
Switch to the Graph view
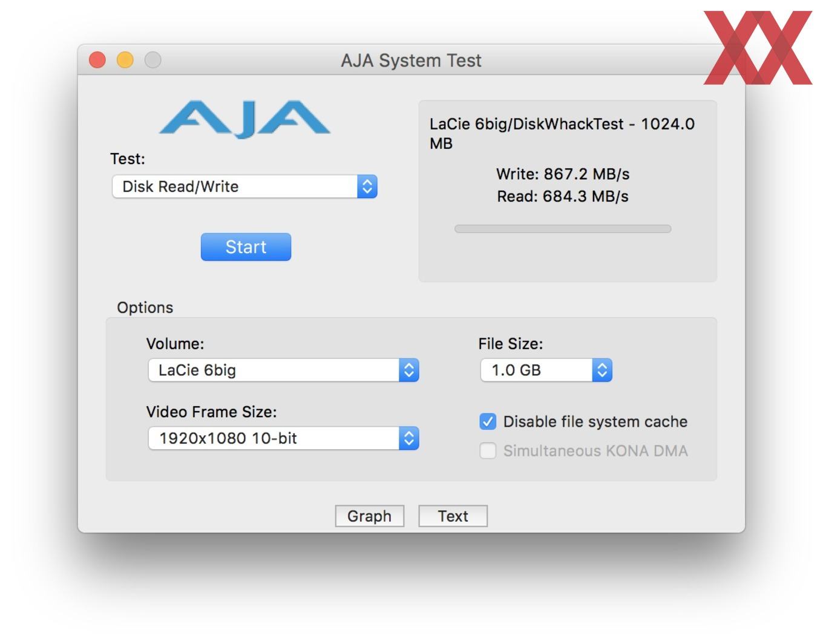[370, 516]
